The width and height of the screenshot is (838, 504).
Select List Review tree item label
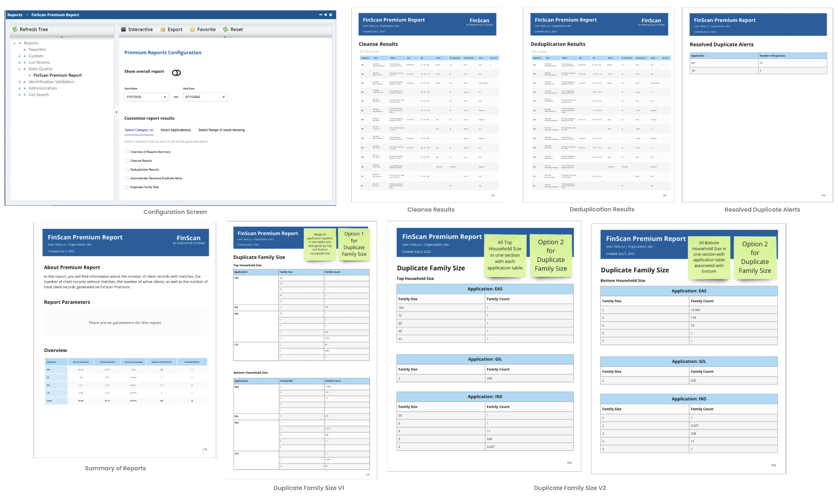39,62
